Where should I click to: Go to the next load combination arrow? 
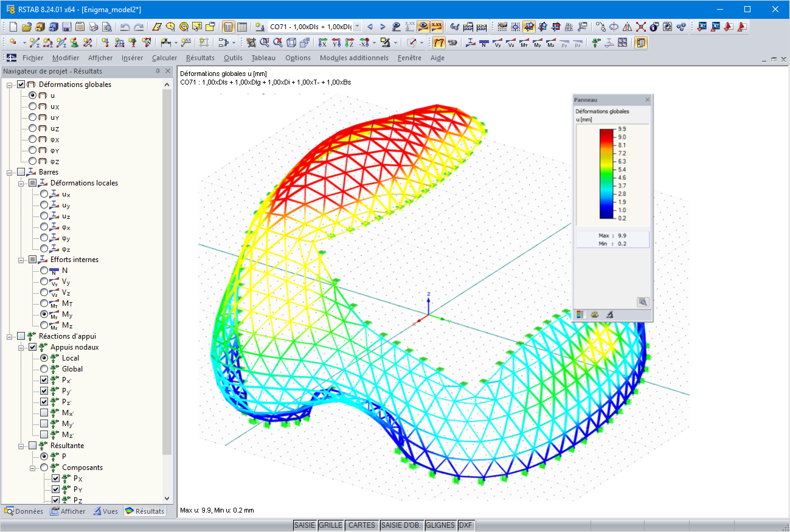(x=383, y=27)
